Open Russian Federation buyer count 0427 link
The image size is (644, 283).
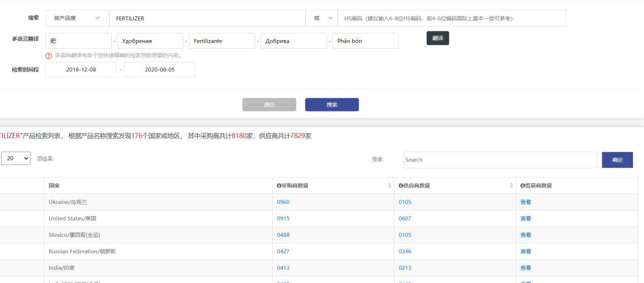(x=283, y=251)
